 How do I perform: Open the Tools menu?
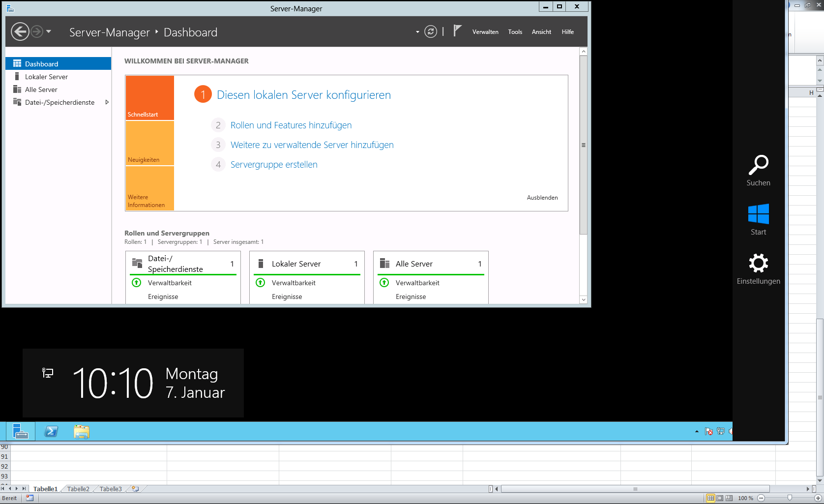coord(515,32)
